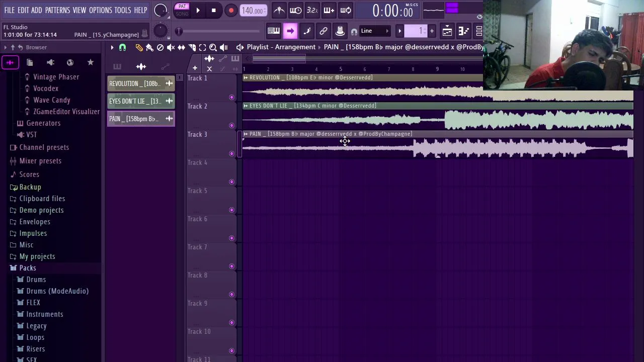Show the Plugin database tab in browser

[50, 62]
